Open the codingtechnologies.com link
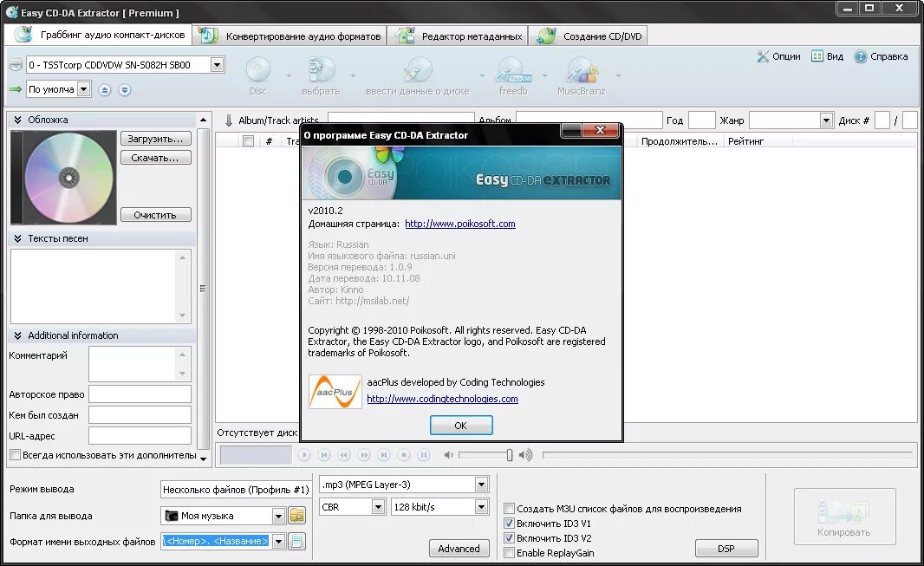Image resolution: width=924 pixels, height=566 pixels. 443,399
